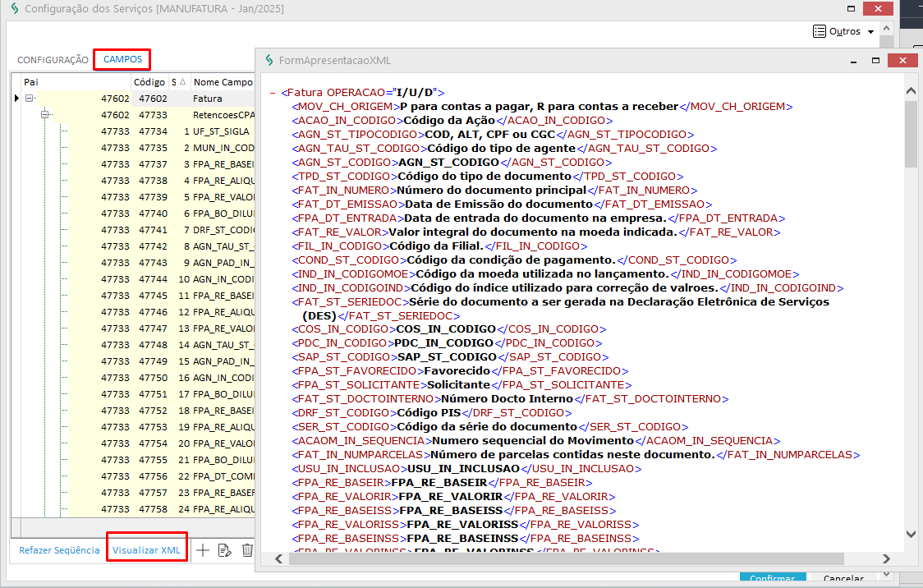Click the sort triangle in S column
The width and height of the screenshot is (923, 588).
pyautogui.click(x=181, y=82)
